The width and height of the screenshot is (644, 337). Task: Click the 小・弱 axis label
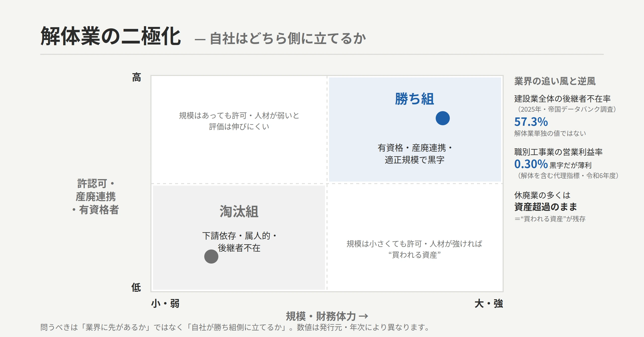pos(165,304)
